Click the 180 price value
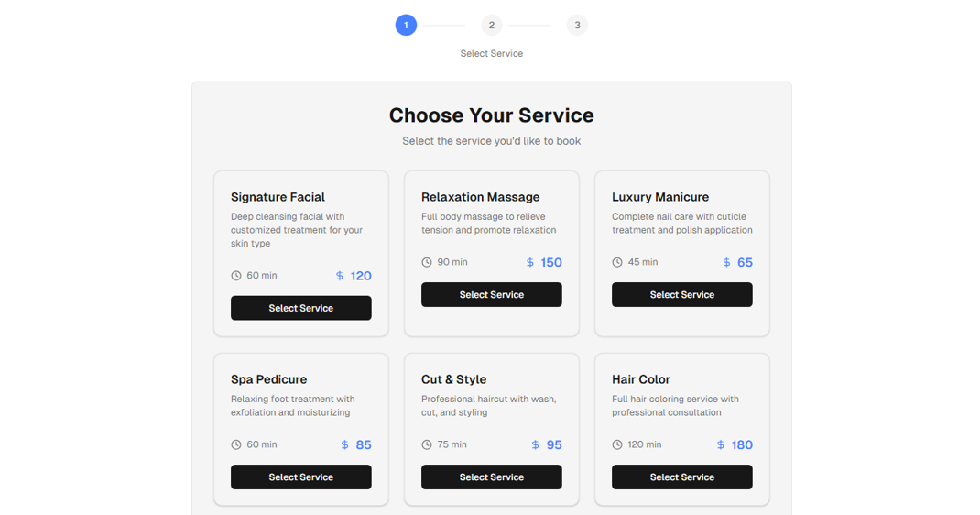 tap(742, 445)
